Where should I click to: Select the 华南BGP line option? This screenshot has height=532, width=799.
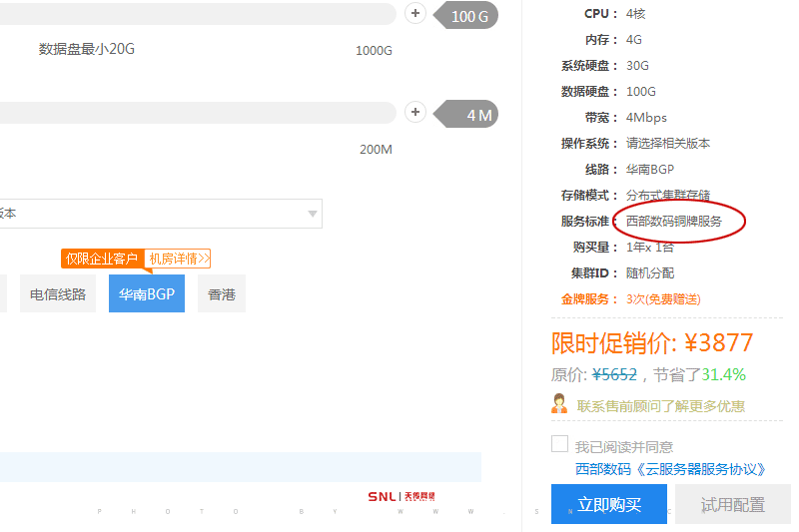click(147, 294)
